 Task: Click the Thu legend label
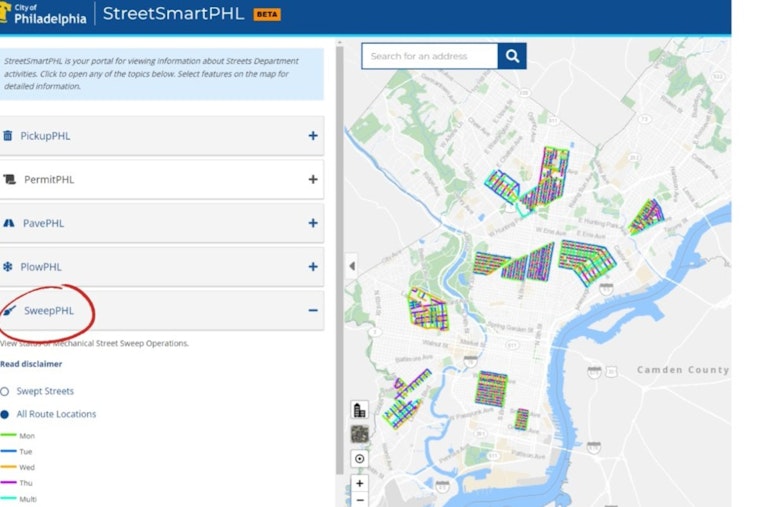[26, 483]
